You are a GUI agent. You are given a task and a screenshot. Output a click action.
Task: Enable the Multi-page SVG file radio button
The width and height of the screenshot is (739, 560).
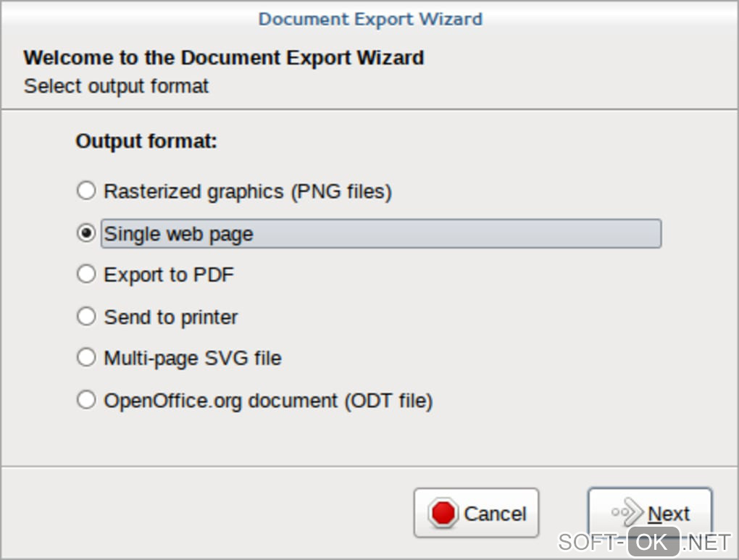(86, 358)
